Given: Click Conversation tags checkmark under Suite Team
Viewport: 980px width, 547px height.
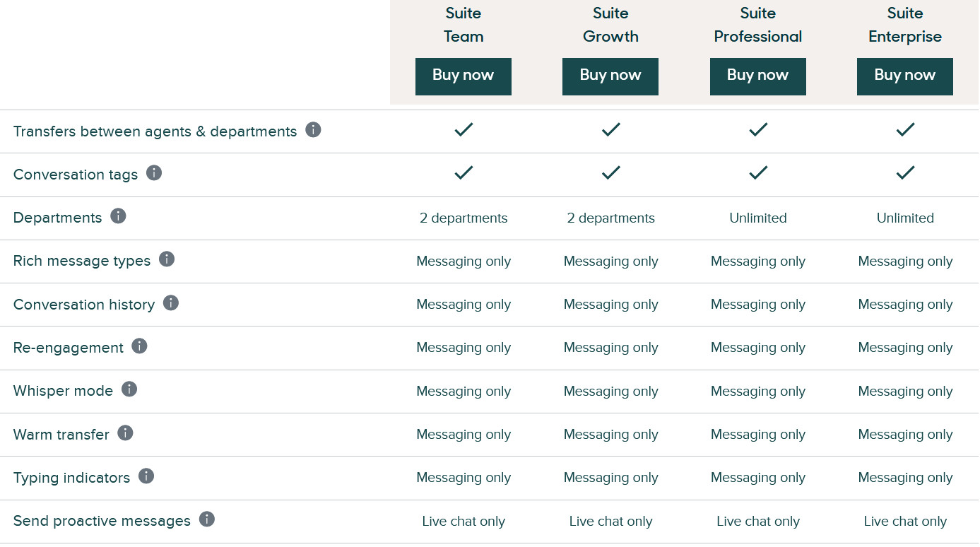Looking at the screenshot, I should coord(464,172).
